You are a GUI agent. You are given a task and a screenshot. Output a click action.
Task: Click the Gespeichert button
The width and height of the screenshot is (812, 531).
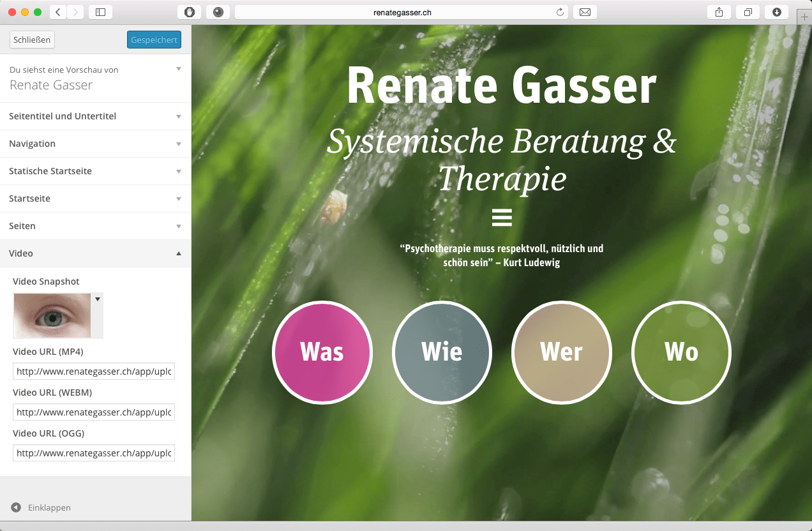tap(154, 40)
